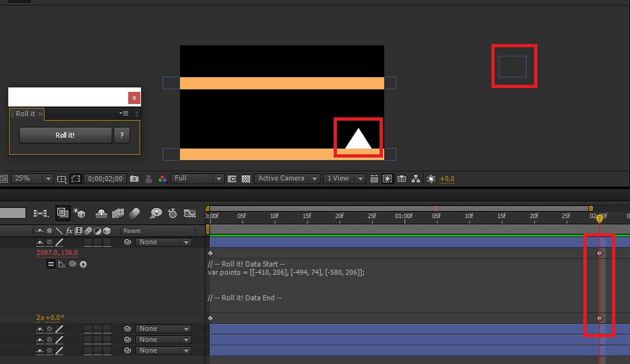Select the Roll it panel tab

tap(26, 114)
